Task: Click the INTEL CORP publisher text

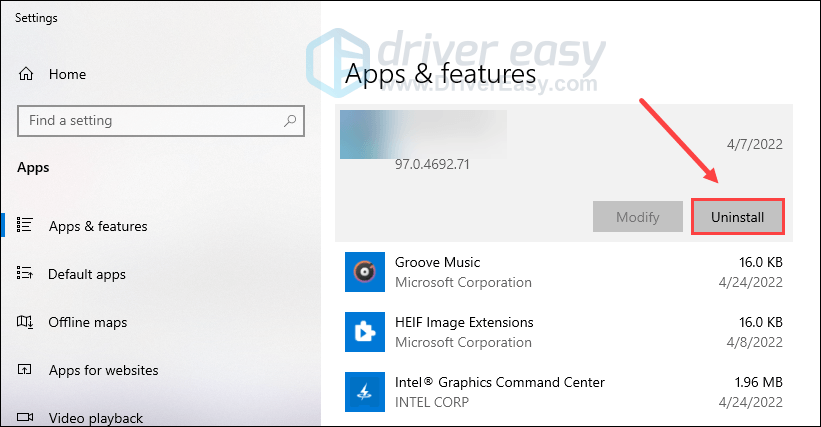Action: pos(431,402)
